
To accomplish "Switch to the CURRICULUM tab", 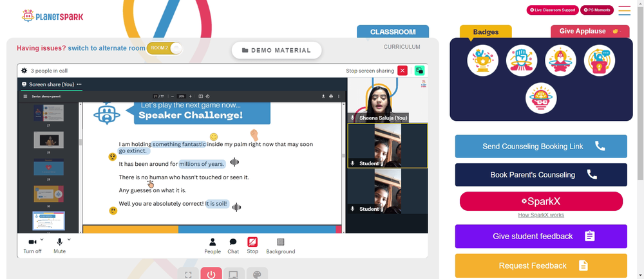I will [402, 47].
